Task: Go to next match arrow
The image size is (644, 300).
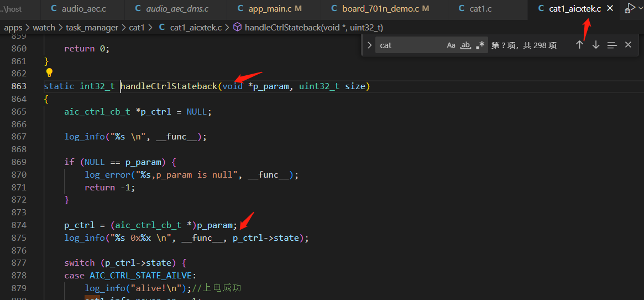Action: click(595, 45)
